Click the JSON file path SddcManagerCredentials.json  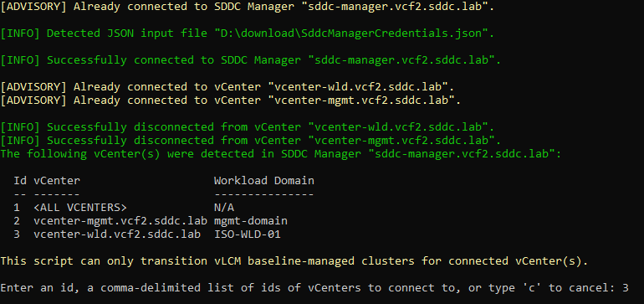(354, 33)
